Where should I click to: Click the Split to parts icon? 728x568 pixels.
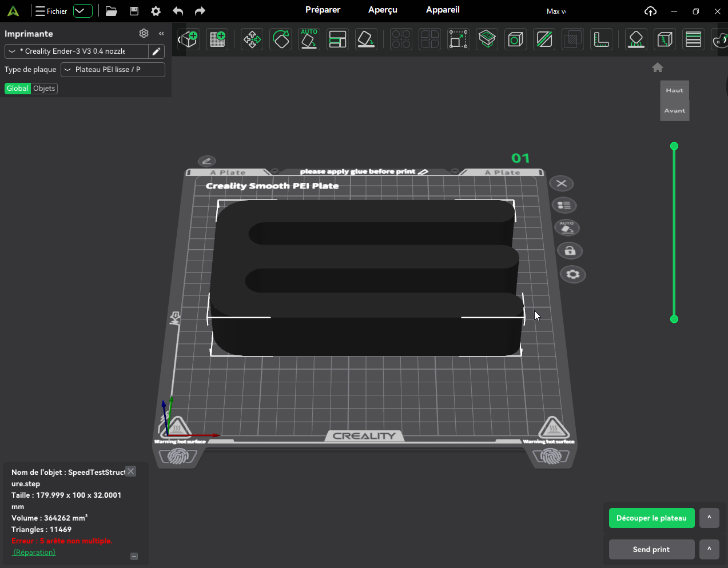(429, 39)
